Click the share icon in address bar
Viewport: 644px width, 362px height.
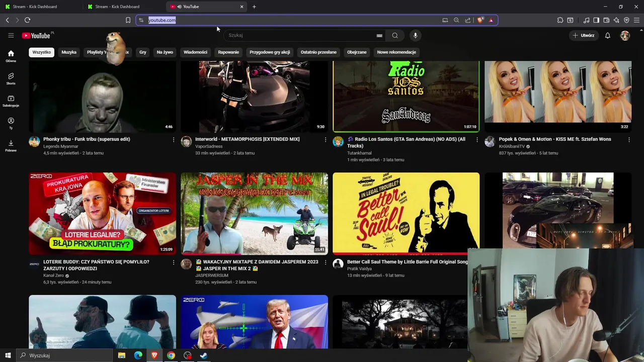pyautogui.click(x=468, y=20)
